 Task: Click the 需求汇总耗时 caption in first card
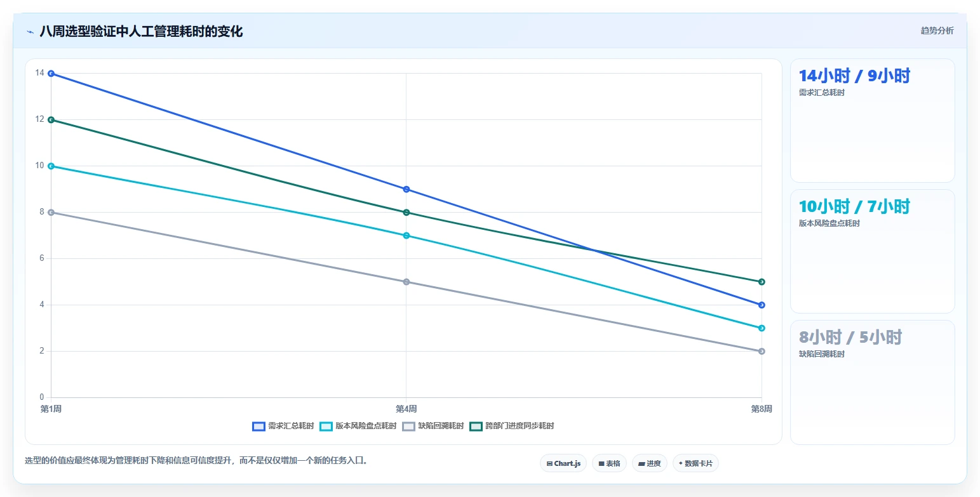click(822, 93)
